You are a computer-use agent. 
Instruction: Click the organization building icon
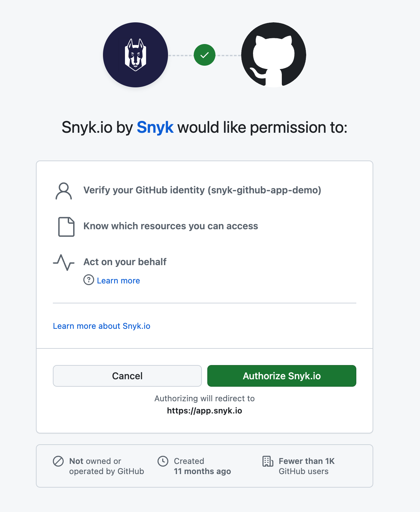[268, 461]
